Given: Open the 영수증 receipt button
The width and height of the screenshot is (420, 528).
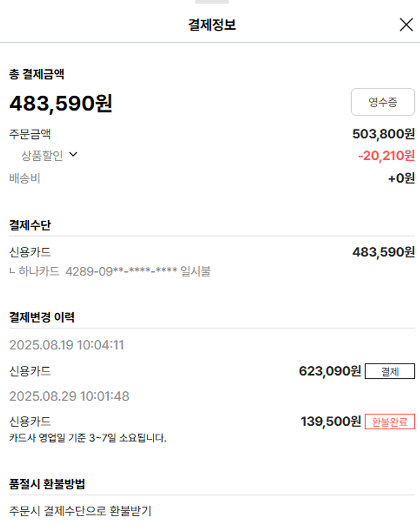Looking at the screenshot, I should tap(382, 102).
